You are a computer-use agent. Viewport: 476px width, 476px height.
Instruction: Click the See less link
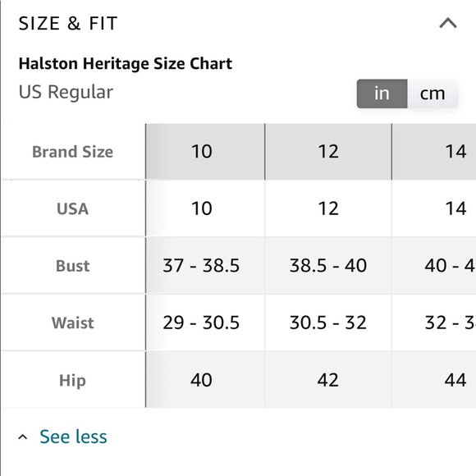[73, 437]
